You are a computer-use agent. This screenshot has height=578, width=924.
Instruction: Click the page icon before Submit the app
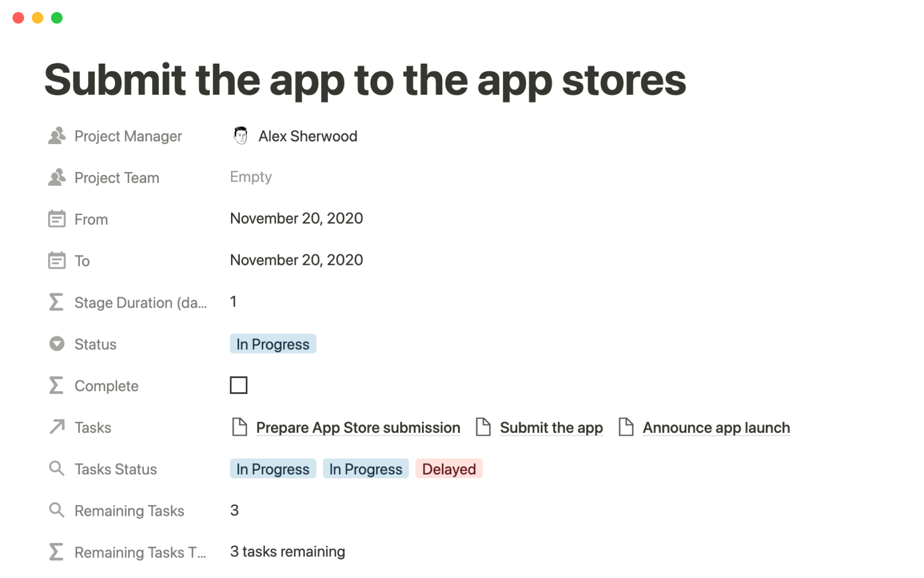click(x=483, y=427)
